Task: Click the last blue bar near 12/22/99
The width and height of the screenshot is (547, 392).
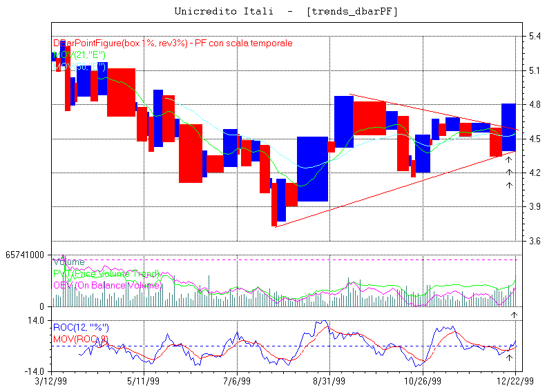Action: coord(508,127)
